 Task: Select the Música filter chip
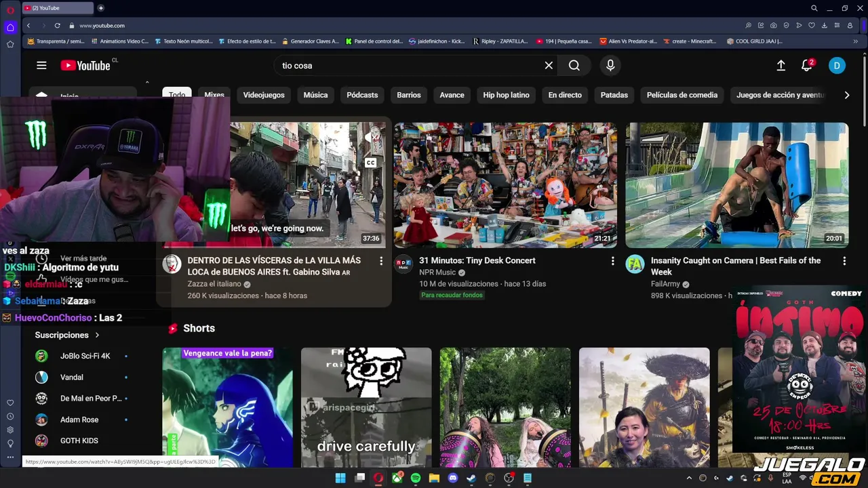click(315, 95)
